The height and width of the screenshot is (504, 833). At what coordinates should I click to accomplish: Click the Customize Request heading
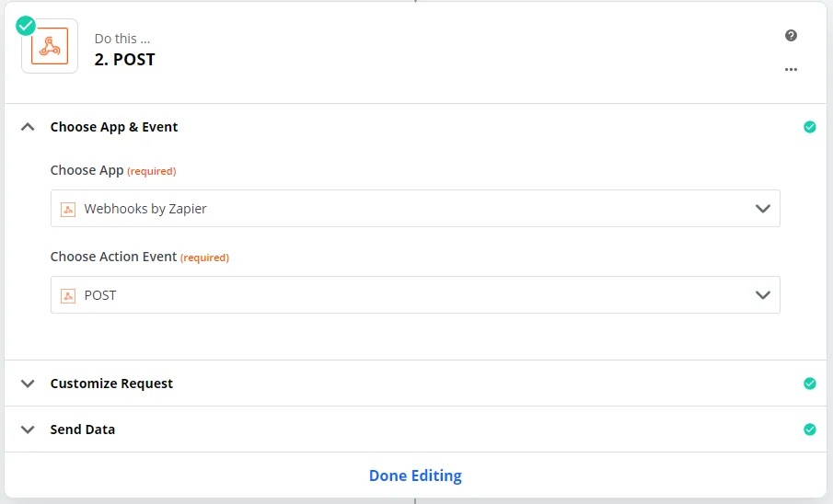[x=111, y=384]
